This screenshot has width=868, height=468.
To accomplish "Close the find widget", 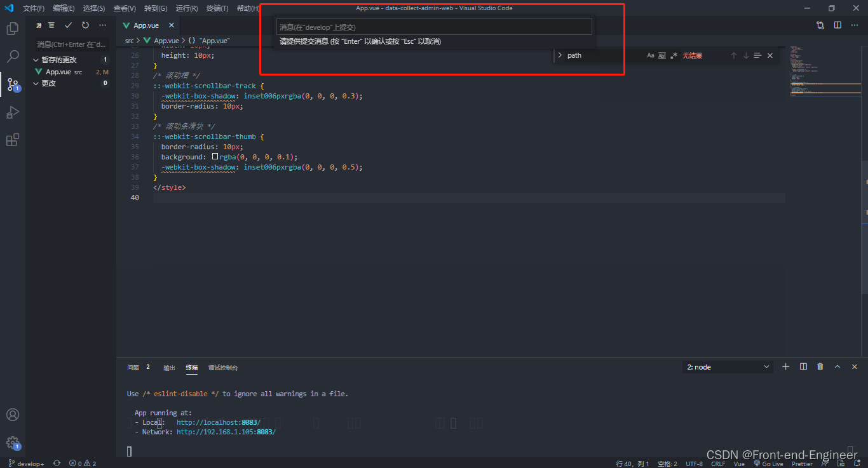I will (770, 56).
